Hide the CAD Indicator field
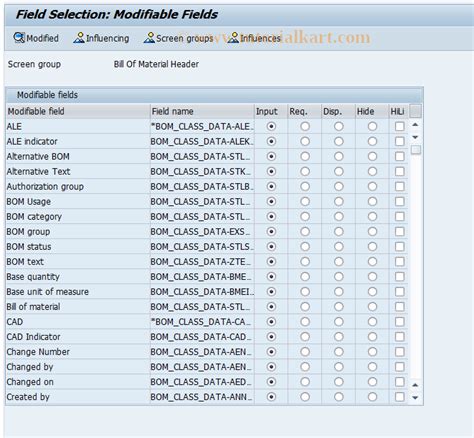Screen dimensions: 474x438 [x=372, y=337]
